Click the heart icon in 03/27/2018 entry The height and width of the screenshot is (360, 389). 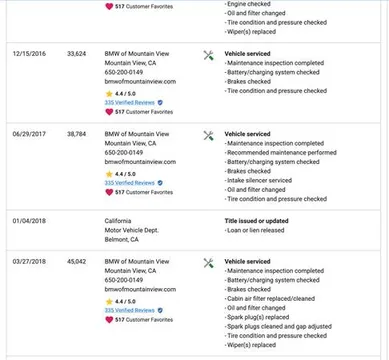click(109, 319)
